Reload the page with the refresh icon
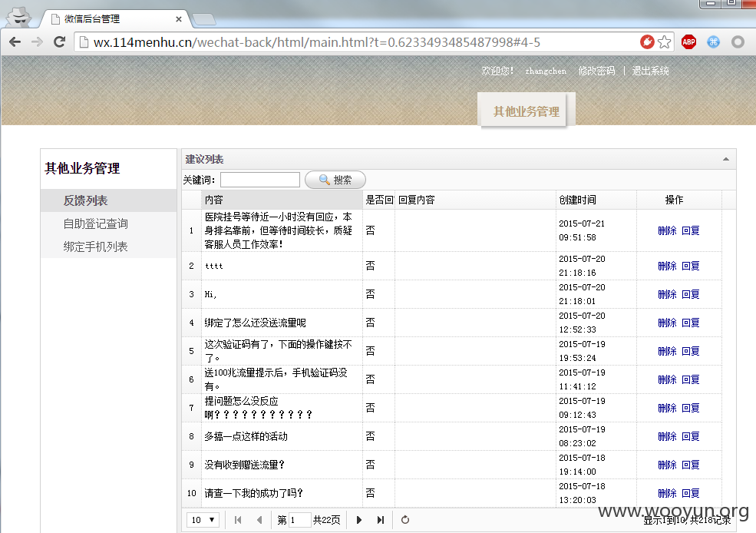This screenshot has height=533, width=756. (59, 42)
